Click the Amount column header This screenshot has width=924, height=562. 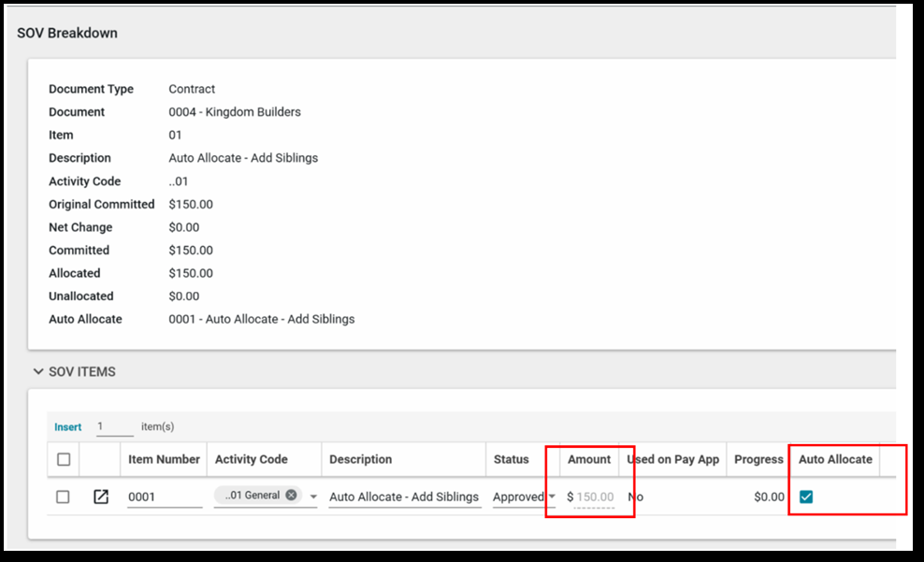[x=588, y=459]
